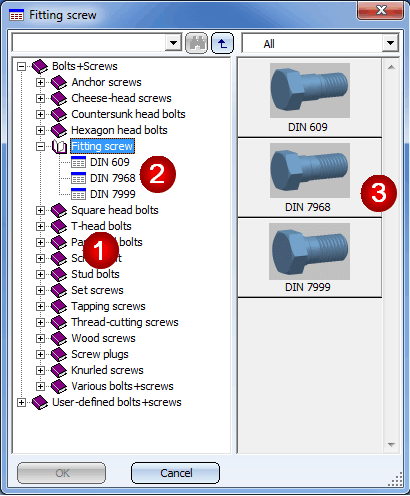The image size is (410, 496).
Task: Expand the Anchor screws node
Action: pyautogui.click(x=40, y=82)
